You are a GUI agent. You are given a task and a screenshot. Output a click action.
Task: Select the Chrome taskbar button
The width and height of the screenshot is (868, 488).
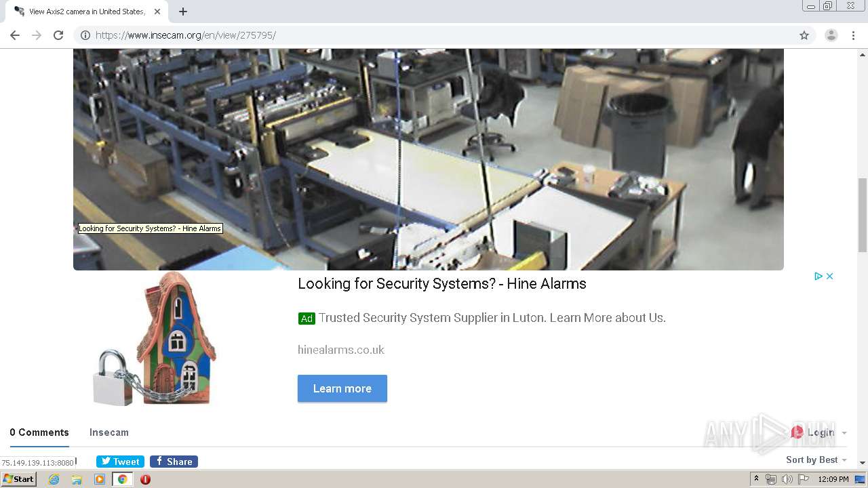coord(123,479)
